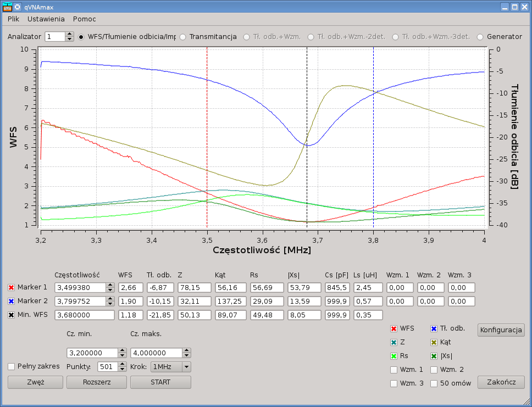Click the Analizator number field
This screenshot has width=532, height=407.
coord(55,37)
